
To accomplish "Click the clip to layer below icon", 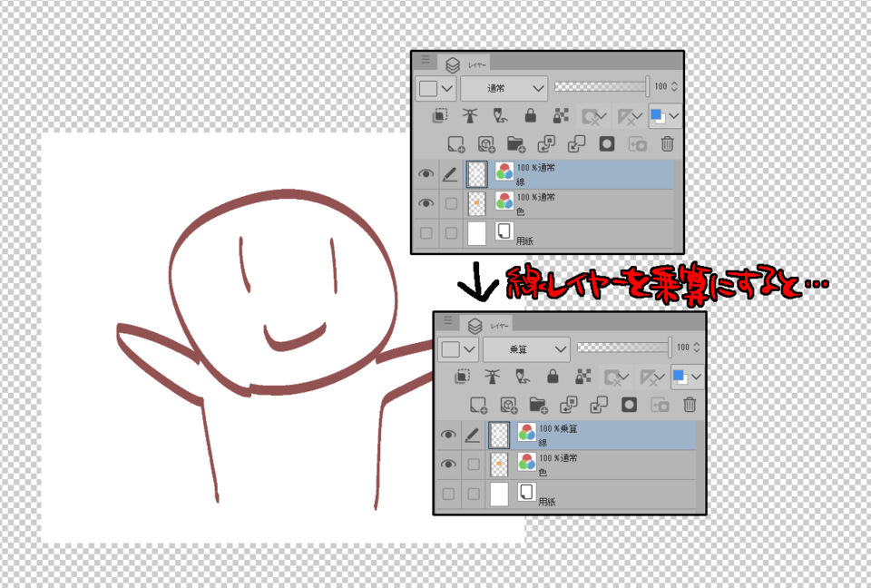I will click(x=440, y=116).
